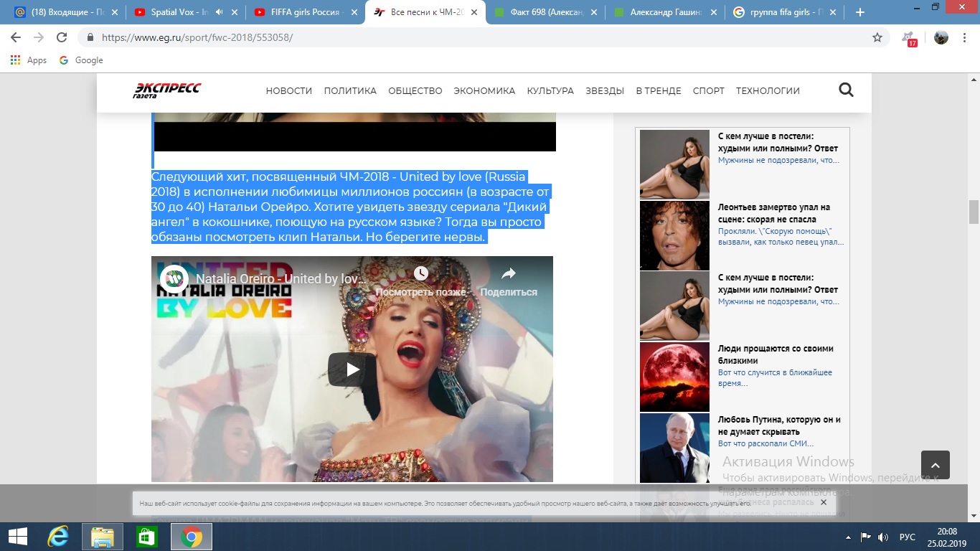Click the YouTube channel avatar on video
This screenshot has height=551, width=980.
(174, 279)
